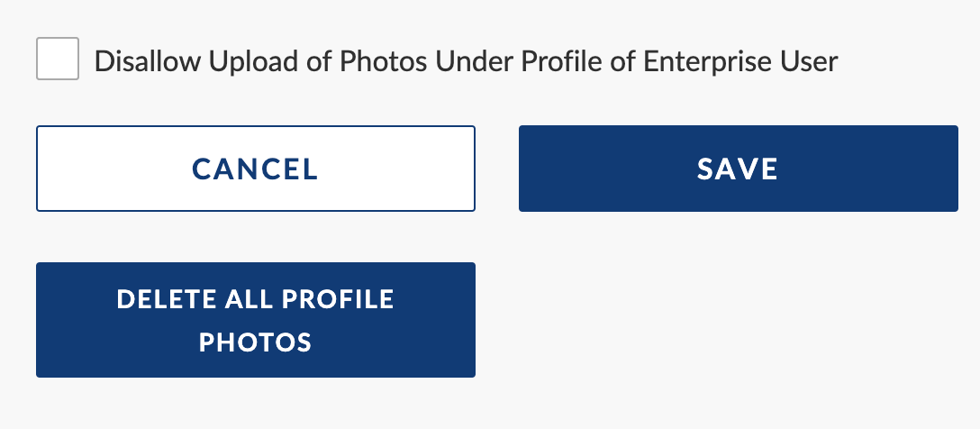Mark the photo upload restriction checkbox

58,59
